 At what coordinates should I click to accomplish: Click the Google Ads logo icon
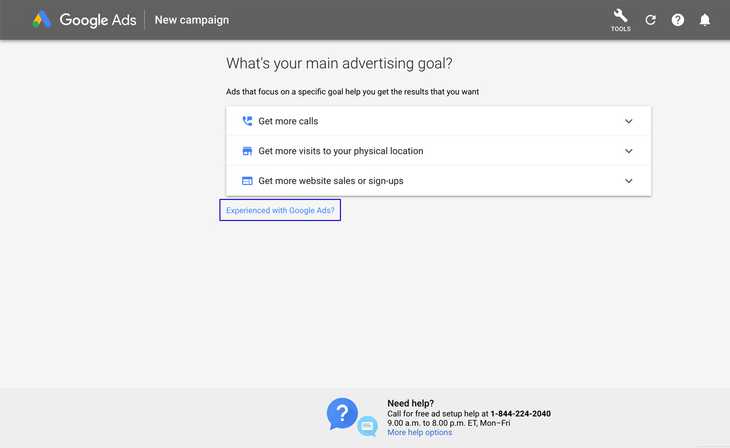click(42, 20)
